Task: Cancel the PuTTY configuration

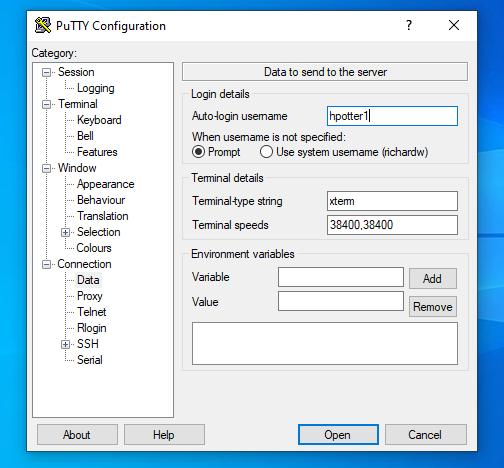Action: 426,435
